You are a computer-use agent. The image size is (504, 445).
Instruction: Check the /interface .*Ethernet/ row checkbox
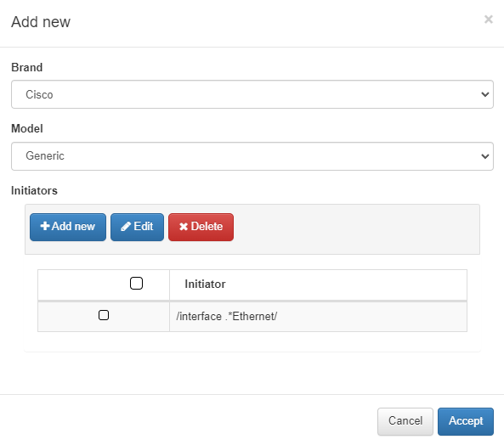[x=104, y=315]
